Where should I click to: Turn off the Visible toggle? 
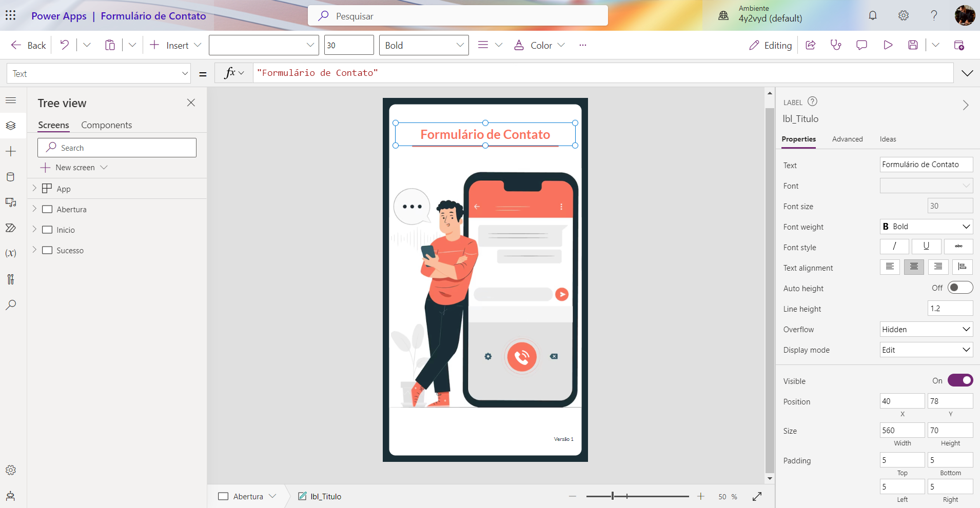click(960, 380)
